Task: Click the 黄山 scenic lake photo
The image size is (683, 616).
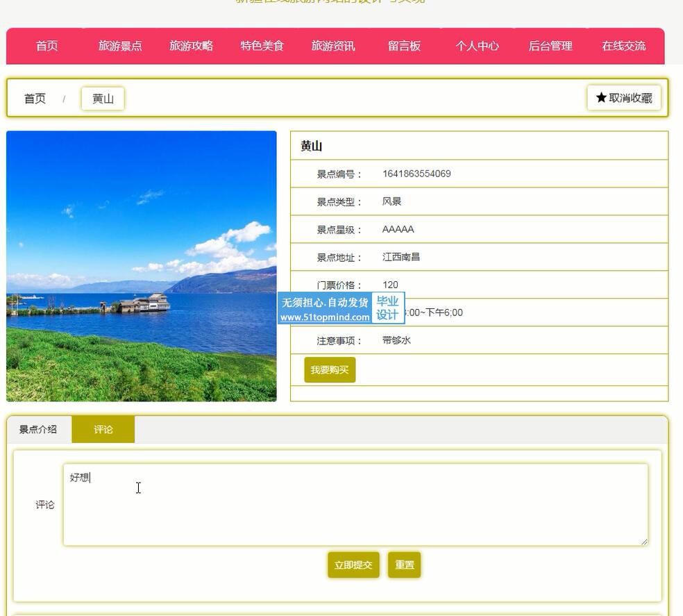Action: [141, 266]
